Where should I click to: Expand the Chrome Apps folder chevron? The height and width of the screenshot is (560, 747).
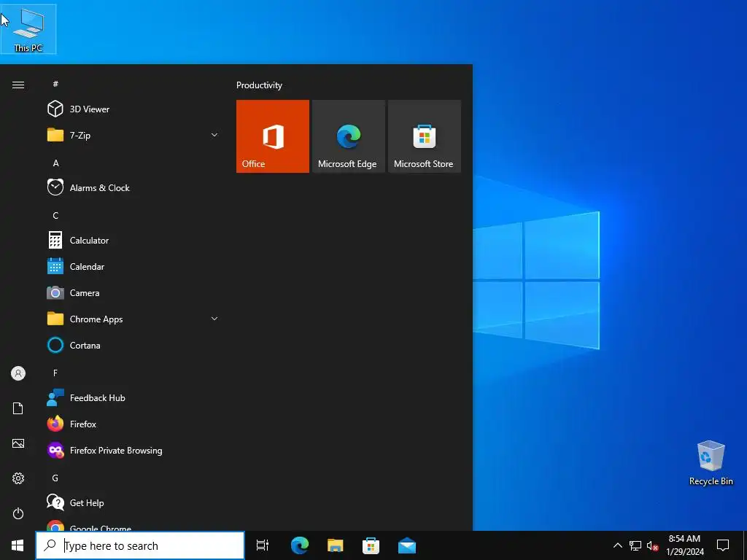tap(214, 319)
